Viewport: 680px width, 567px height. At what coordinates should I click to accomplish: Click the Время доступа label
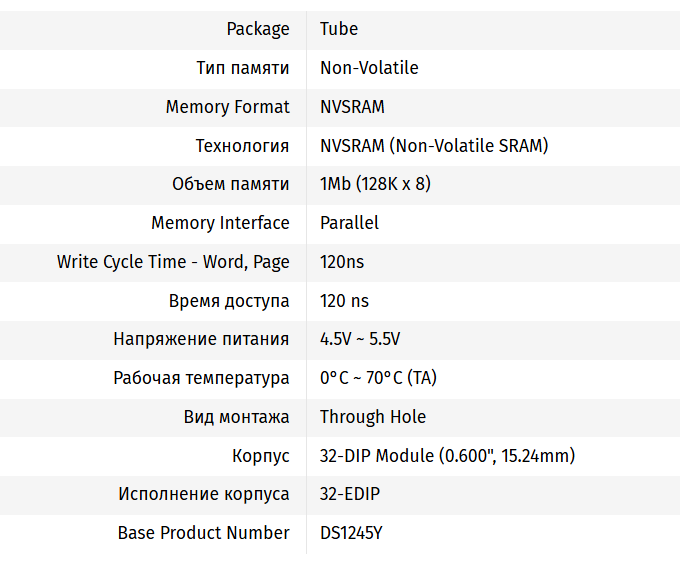229,301
